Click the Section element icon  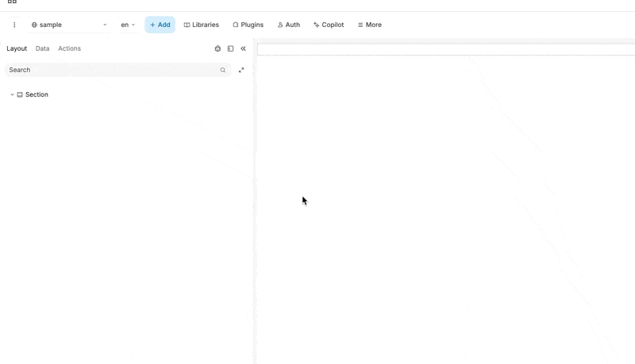coord(20,94)
